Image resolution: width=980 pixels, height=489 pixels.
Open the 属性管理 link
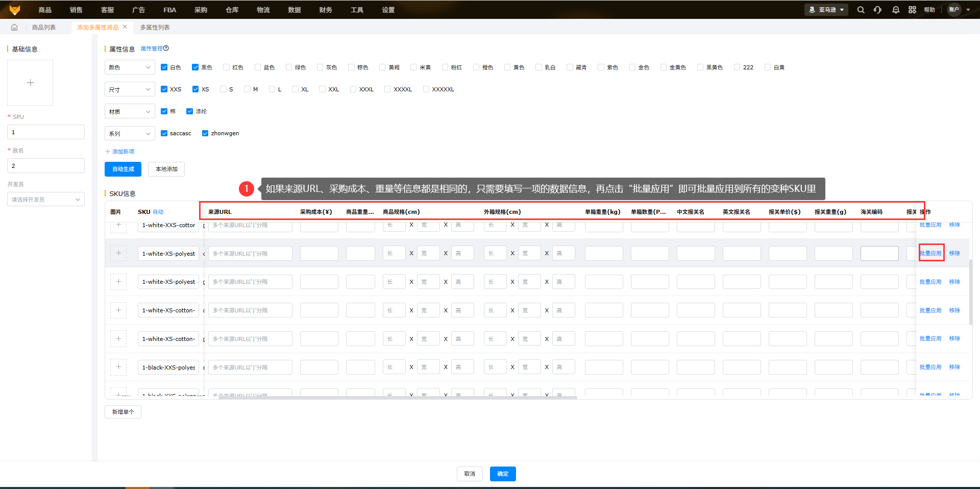152,48
